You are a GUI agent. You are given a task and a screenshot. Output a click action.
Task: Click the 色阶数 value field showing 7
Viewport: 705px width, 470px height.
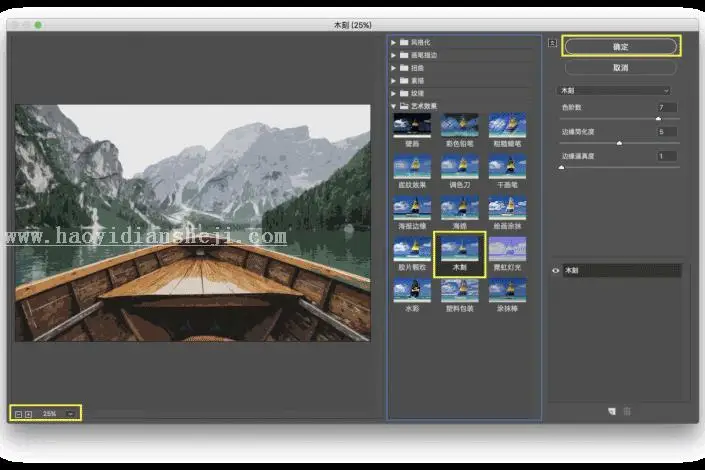click(x=667, y=107)
